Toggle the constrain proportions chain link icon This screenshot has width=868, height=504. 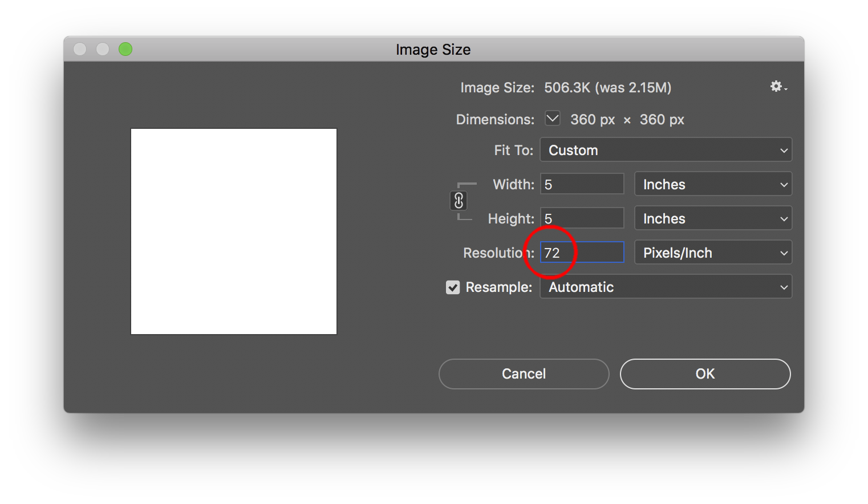point(459,201)
